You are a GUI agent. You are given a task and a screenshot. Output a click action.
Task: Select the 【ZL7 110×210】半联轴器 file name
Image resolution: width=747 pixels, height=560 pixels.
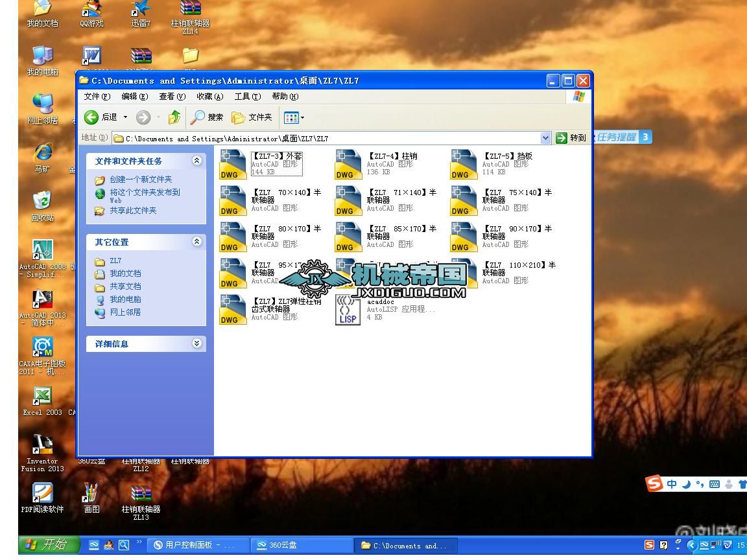point(519,269)
